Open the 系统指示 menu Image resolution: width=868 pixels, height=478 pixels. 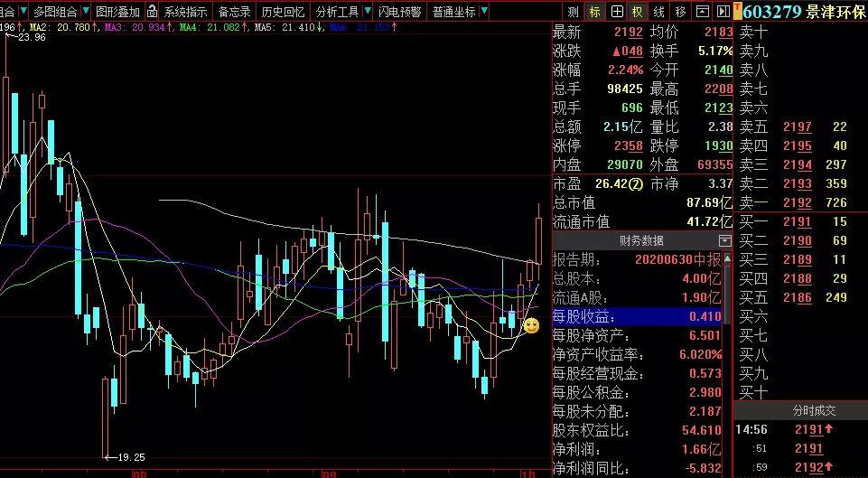click(x=185, y=12)
